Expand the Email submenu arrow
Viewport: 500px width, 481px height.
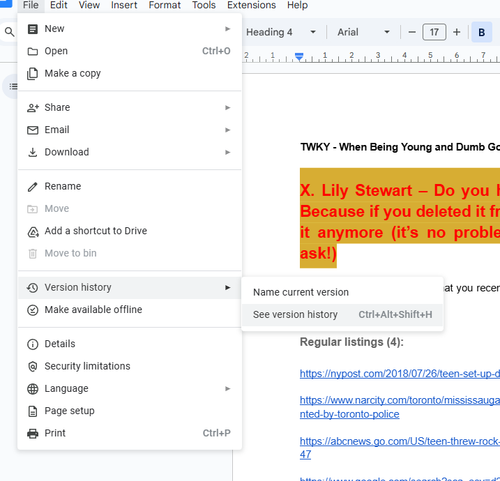227,130
